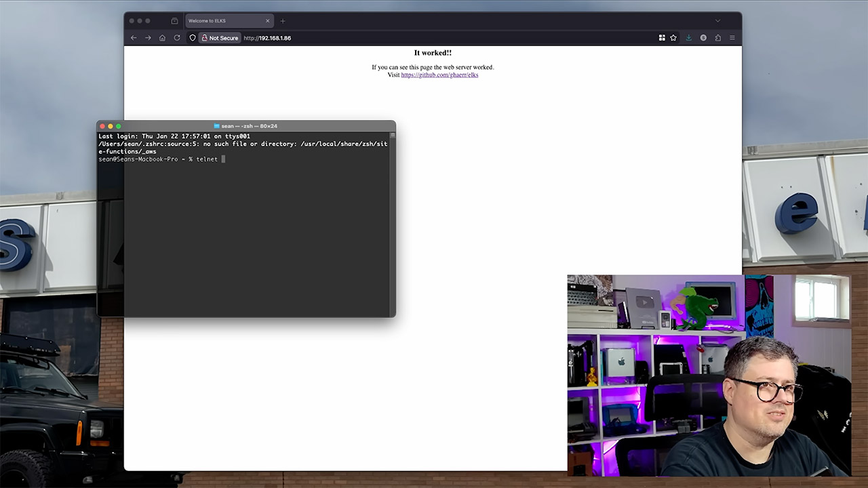
Task: Click the back navigation arrow
Action: [134, 38]
